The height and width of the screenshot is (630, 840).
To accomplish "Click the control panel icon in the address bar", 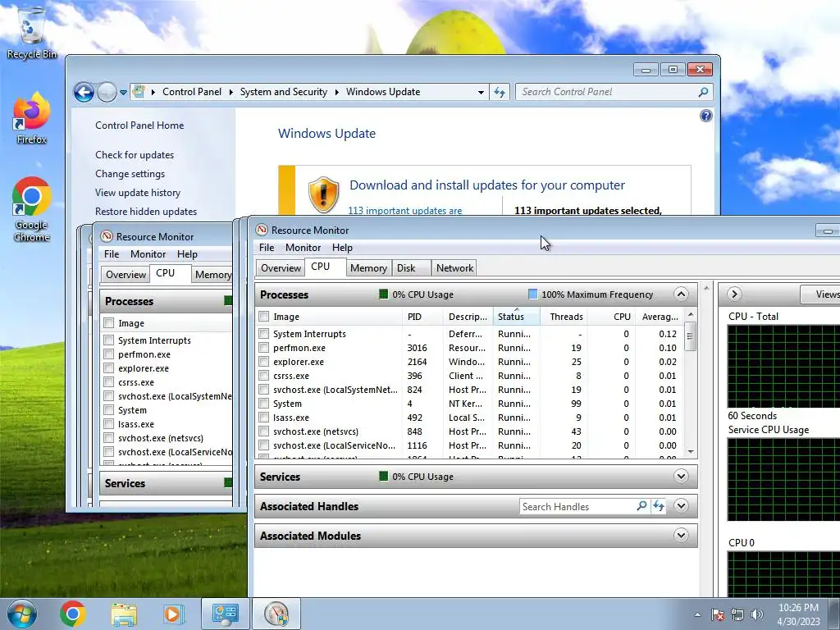I will 139,92.
